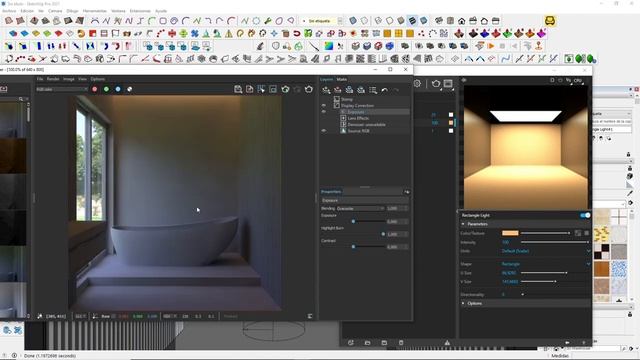This screenshot has width=640, height=360.
Task: Show frame buffer from Asset Editor
Action: (448, 84)
